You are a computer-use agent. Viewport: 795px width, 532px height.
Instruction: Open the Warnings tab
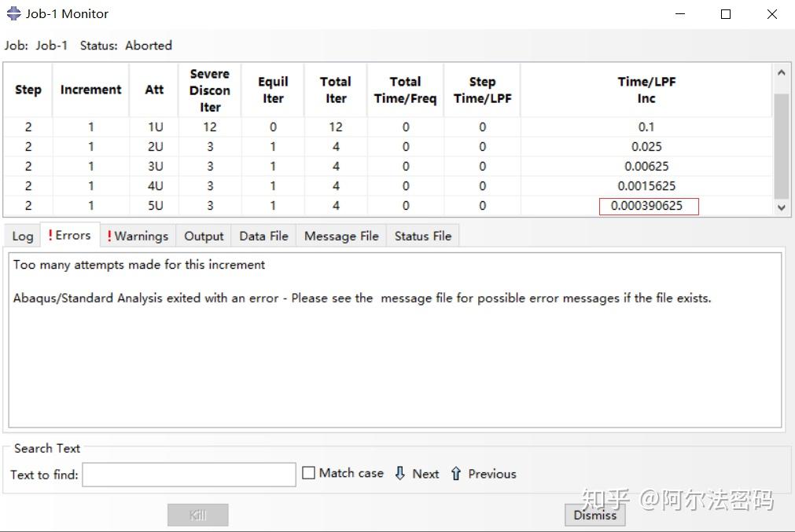point(138,236)
